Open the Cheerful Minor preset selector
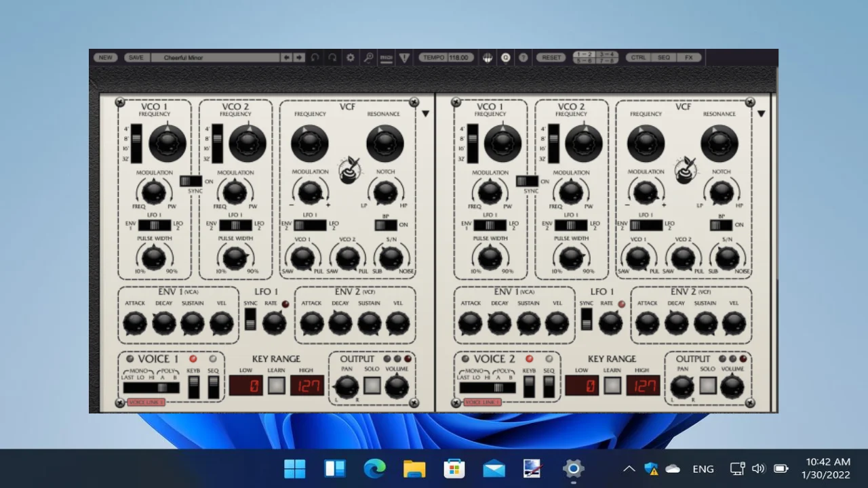868x488 pixels. pyautogui.click(x=216, y=58)
